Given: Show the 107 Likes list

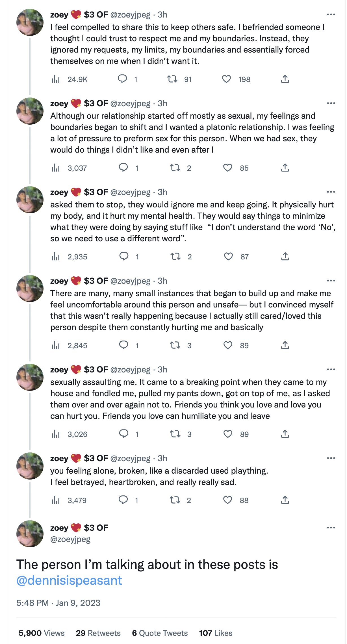Looking at the screenshot, I should pos(216,633).
